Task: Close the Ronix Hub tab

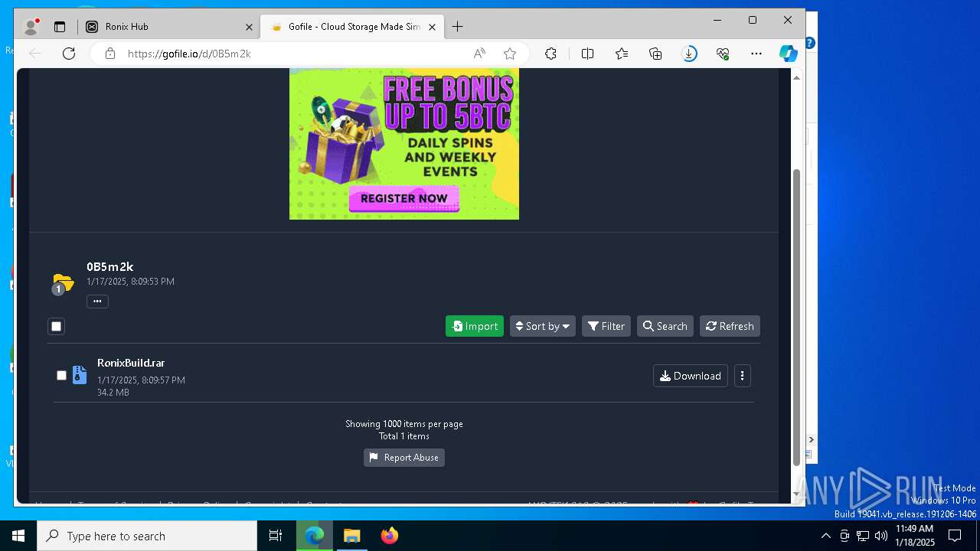Action: 249,27
